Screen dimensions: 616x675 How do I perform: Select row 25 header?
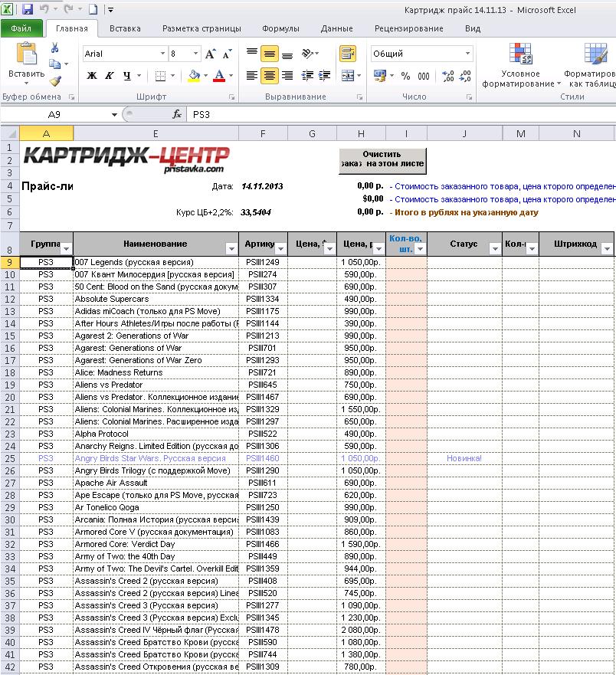coord(9,458)
